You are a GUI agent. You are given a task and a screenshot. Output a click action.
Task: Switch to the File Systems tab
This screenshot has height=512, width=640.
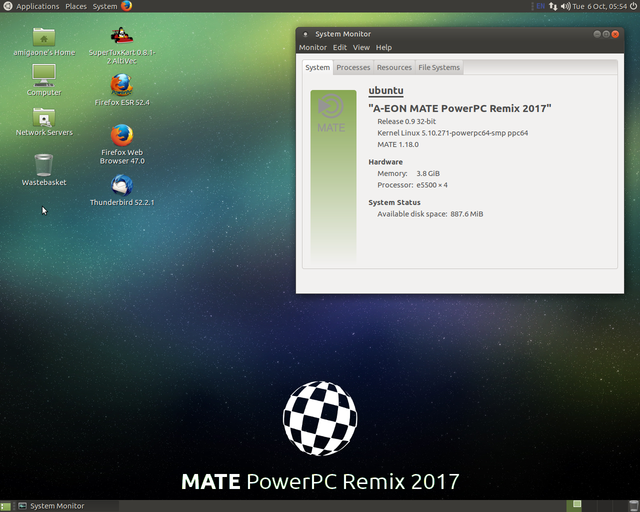click(439, 67)
